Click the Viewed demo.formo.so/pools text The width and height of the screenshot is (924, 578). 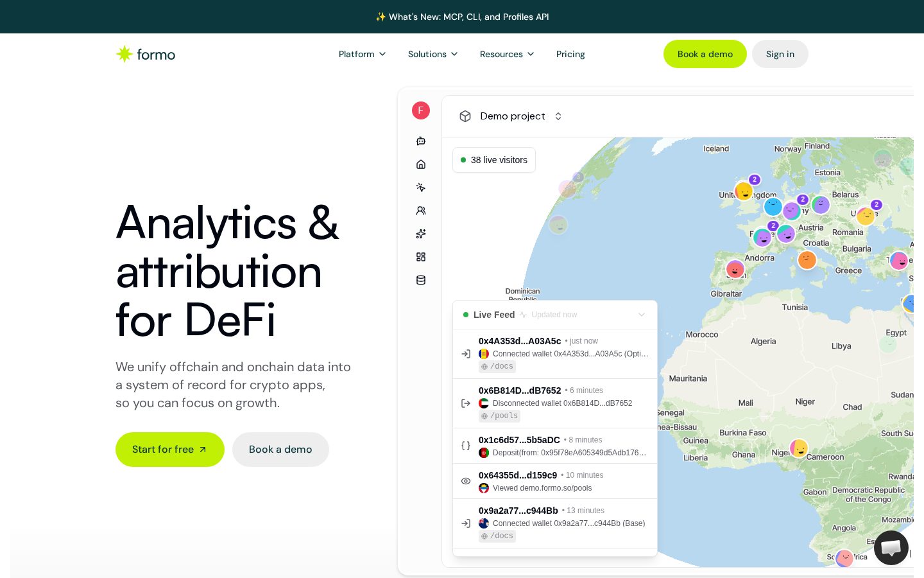[542, 488]
